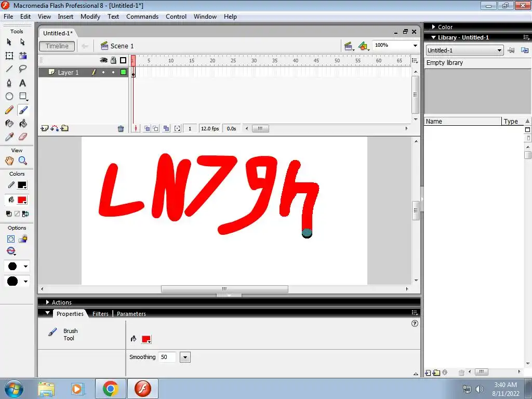
Task: Select the Text tool
Action: pyautogui.click(x=23, y=83)
